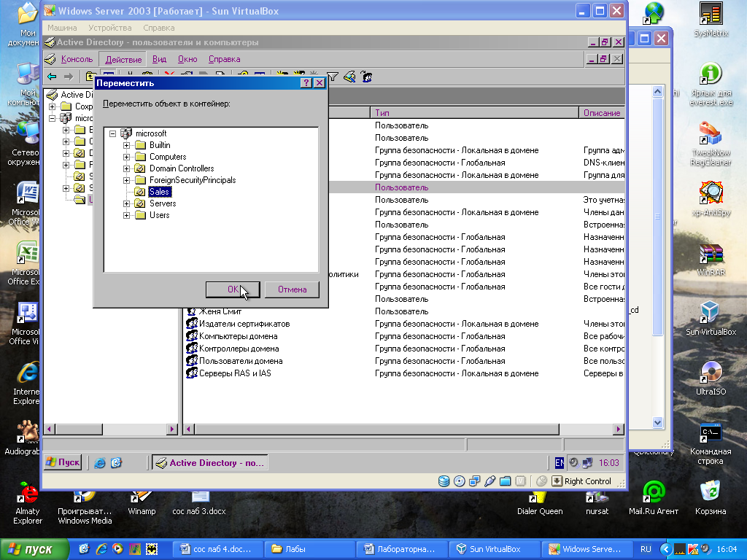Click the VirtualBox CD/DVD status icon
This screenshot has width=747, height=560.
point(460,481)
